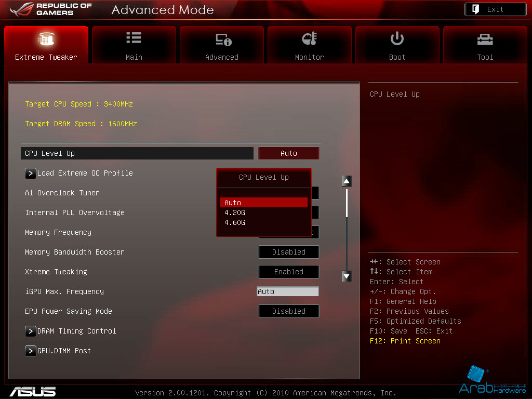The height and width of the screenshot is (399, 532).
Task: Click CPU Level Up help description text
Action: click(395, 95)
